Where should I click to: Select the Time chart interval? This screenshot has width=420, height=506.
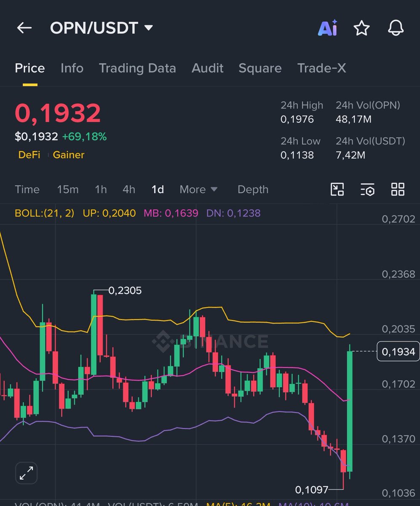(x=27, y=189)
